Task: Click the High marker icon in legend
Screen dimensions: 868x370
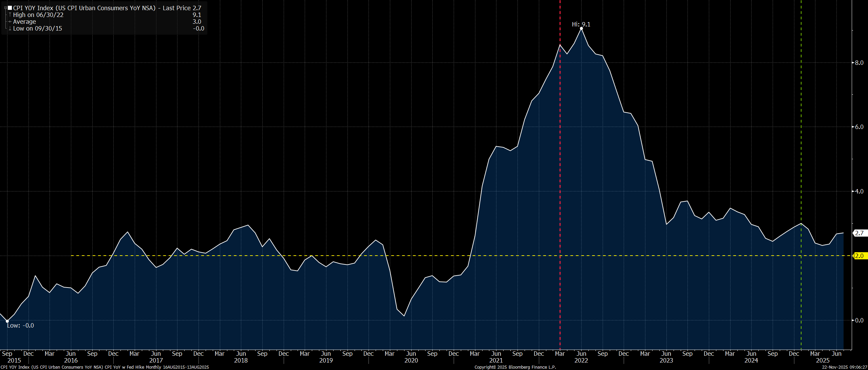Action: coord(10,15)
